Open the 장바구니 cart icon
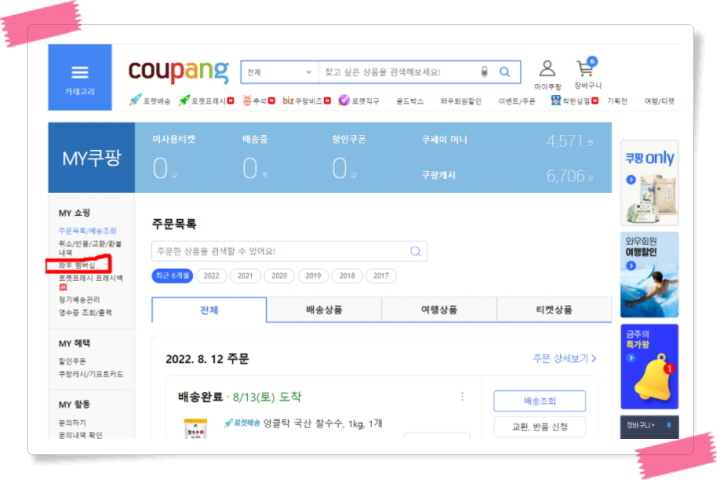 [x=588, y=73]
